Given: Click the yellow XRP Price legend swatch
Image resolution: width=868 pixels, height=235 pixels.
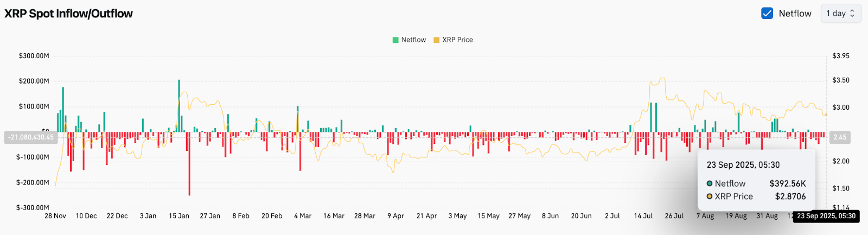Looking at the screenshot, I should (x=436, y=40).
